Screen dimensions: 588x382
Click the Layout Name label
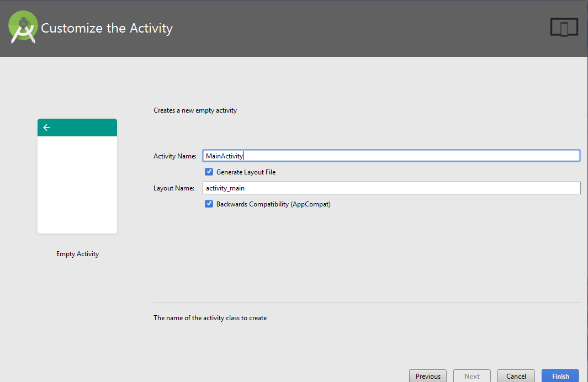coord(173,188)
